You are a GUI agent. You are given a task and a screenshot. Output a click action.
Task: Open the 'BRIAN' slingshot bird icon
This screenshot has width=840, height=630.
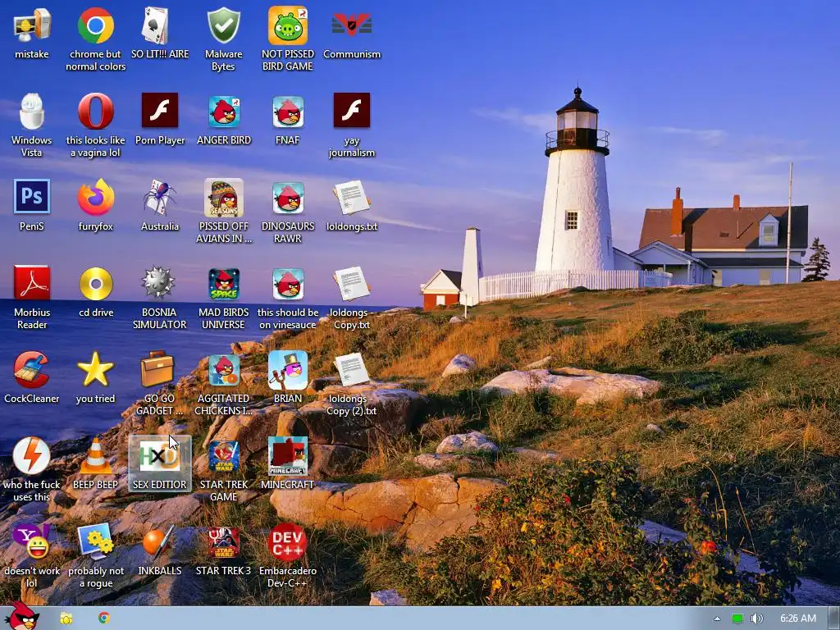pos(288,370)
